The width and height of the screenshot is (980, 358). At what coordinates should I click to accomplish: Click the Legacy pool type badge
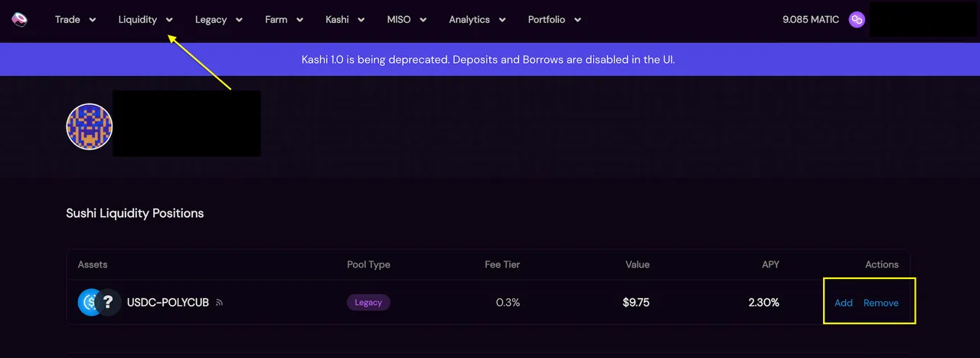[x=368, y=303]
